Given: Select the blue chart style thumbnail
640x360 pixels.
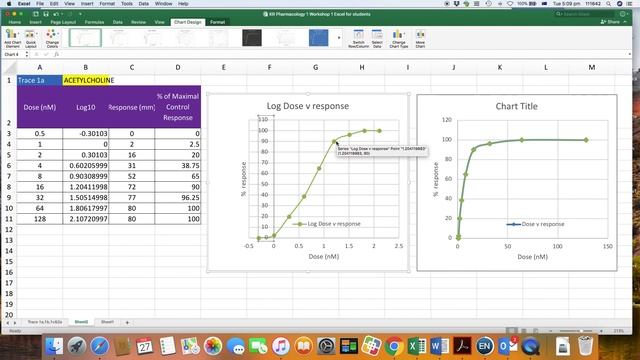Looking at the screenshot, I should click(318, 38).
